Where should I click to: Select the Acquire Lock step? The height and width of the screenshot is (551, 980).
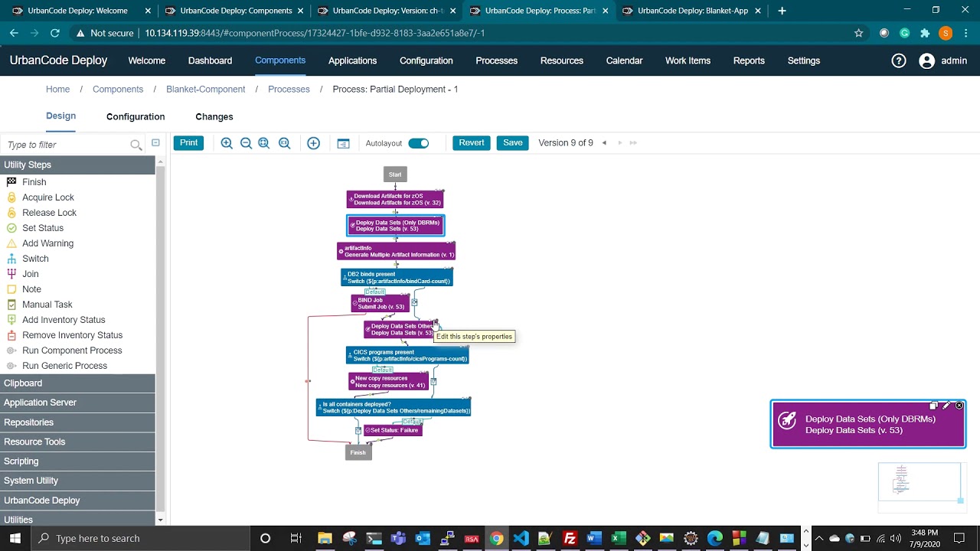48,197
